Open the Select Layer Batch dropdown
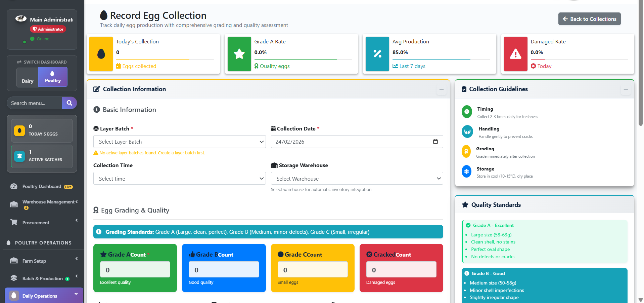 [x=179, y=142]
